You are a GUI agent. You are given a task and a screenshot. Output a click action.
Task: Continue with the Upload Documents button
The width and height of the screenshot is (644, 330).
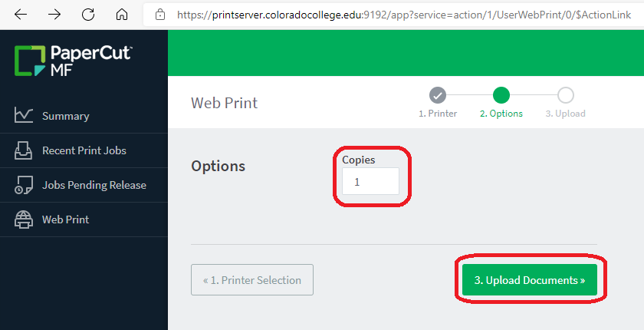tap(530, 280)
